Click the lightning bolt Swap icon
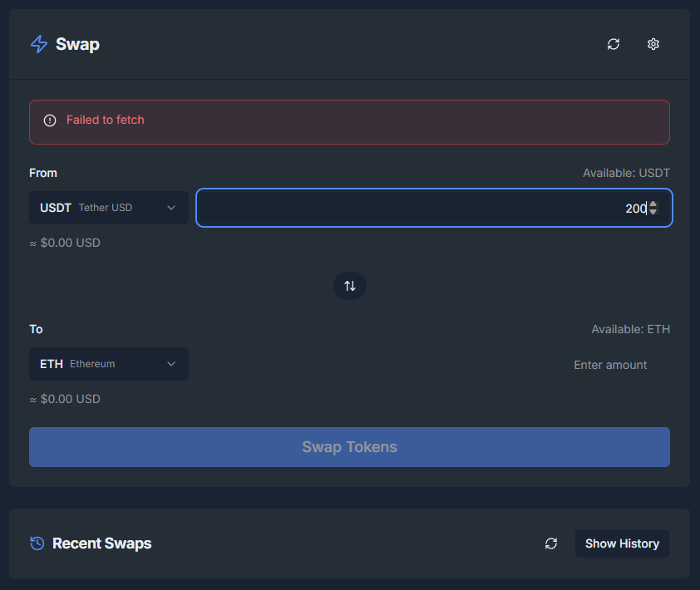 click(x=38, y=44)
